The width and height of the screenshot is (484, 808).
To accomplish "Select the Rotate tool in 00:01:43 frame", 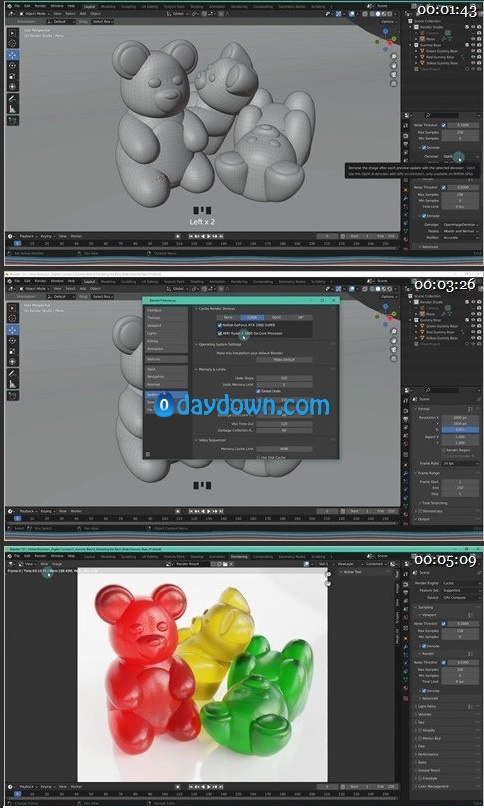I will pyautogui.click(x=12, y=65).
